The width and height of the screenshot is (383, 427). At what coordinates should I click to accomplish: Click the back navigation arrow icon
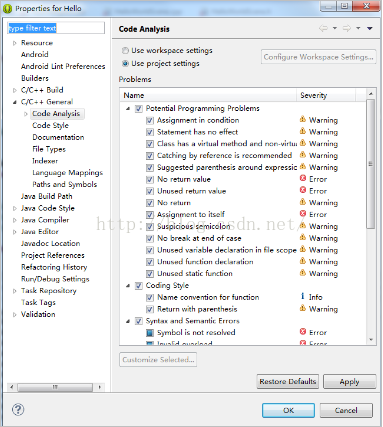[323, 28]
